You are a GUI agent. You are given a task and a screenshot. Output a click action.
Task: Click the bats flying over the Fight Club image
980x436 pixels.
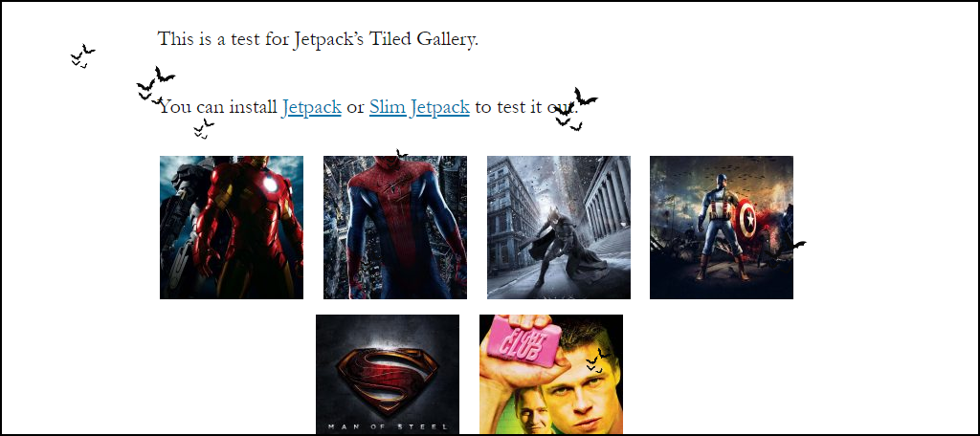point(598,361)
